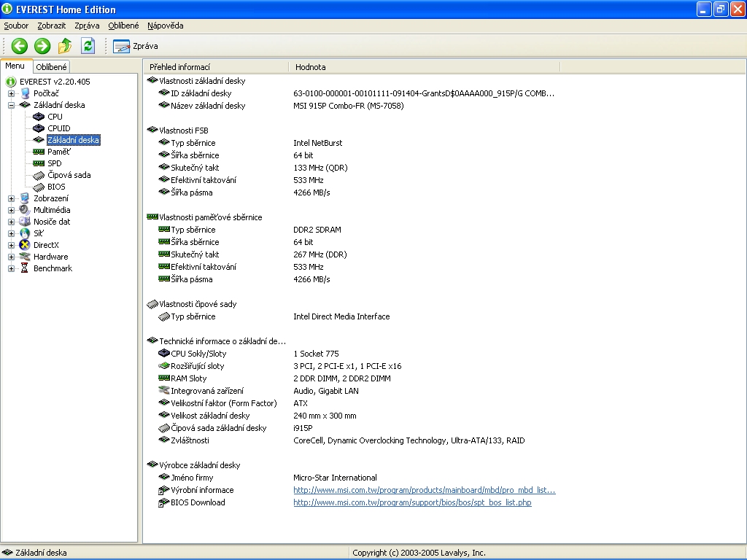Image resolution: width=747 pixels, height=560 pixels.
Task: Click the green Forward arrow toolbar icon
Action: [42, 46]
